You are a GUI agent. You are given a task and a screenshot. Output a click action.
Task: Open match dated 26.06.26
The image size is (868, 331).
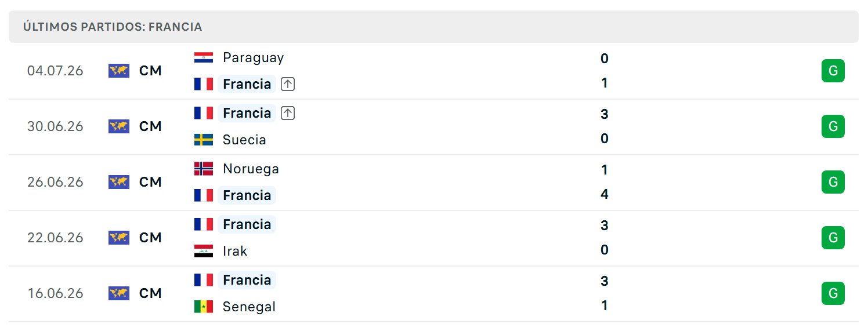433,182
